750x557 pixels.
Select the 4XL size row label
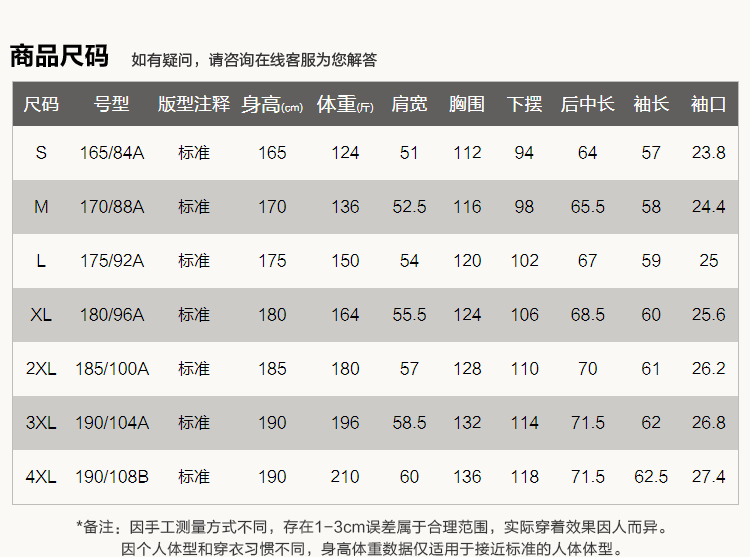pos(41,477)
